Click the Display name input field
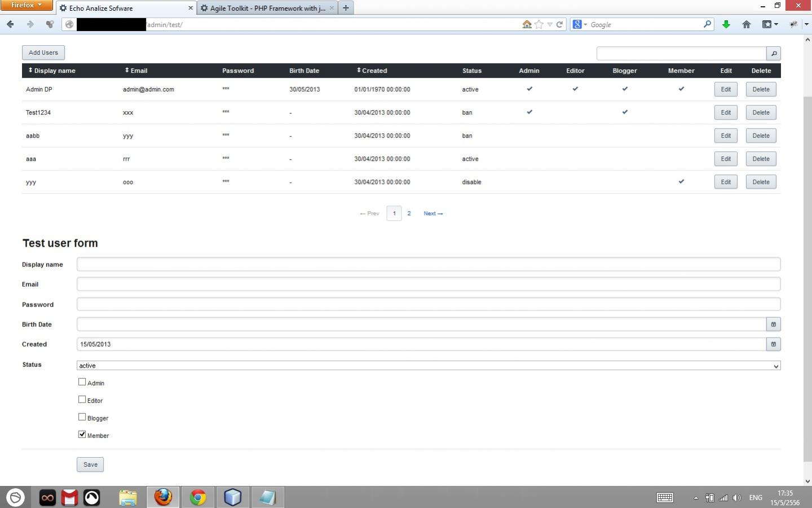 click(429, 264)
